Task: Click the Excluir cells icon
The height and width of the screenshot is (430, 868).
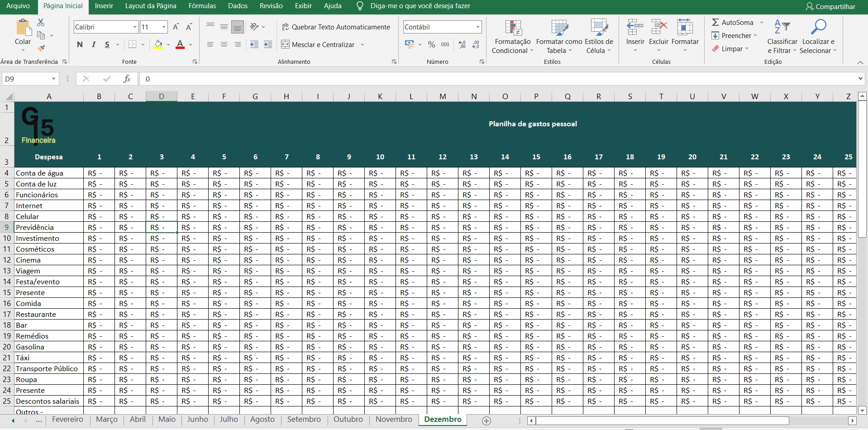Action: 659,27
